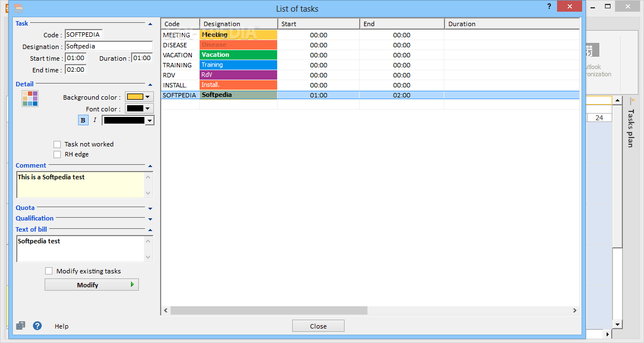Open the Font color dropdown

pos(139,109)
